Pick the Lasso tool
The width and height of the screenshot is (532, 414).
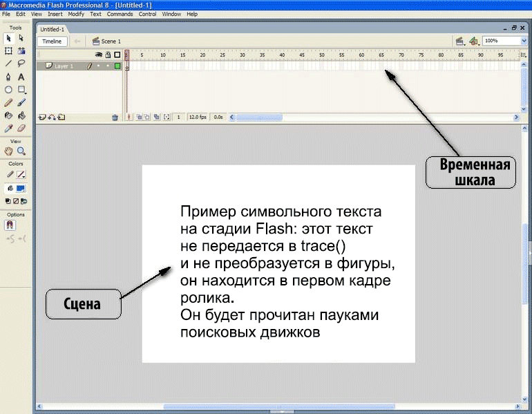[21, 64]
